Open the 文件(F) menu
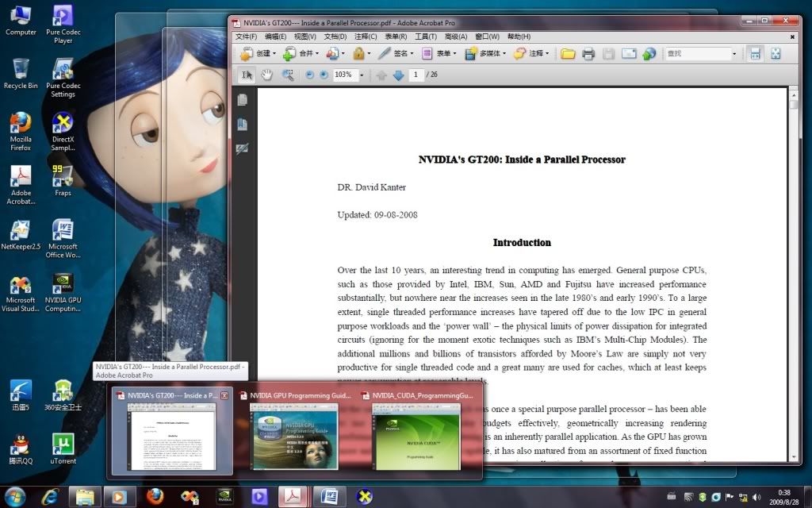 coord(247,37)
